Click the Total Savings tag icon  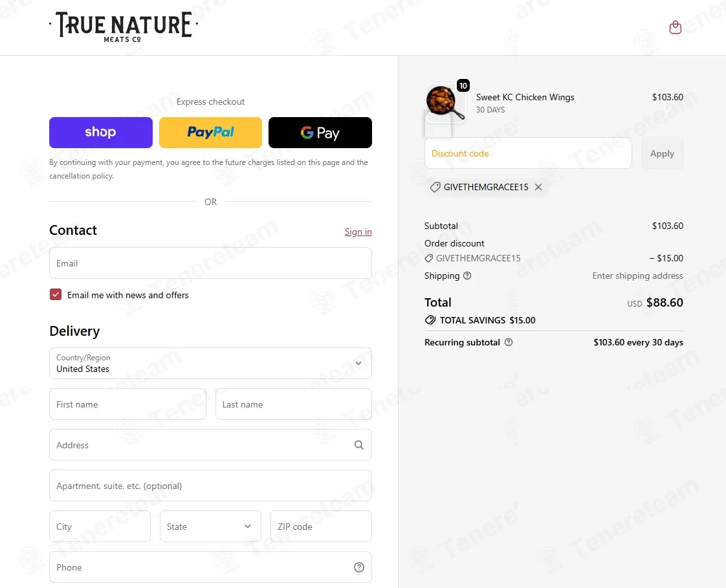[430, 320]
